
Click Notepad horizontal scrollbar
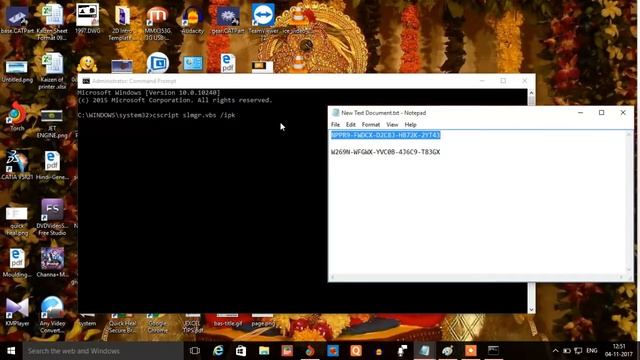point(478,277)
